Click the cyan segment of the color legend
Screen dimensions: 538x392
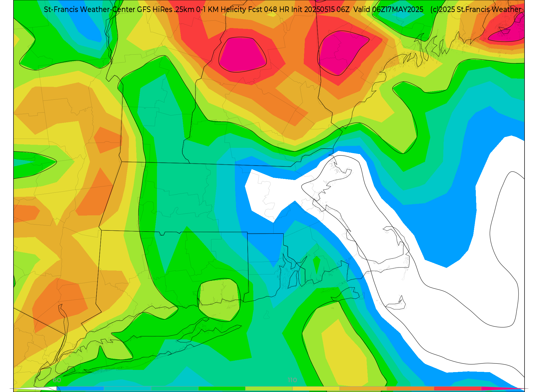pos(127,389)
